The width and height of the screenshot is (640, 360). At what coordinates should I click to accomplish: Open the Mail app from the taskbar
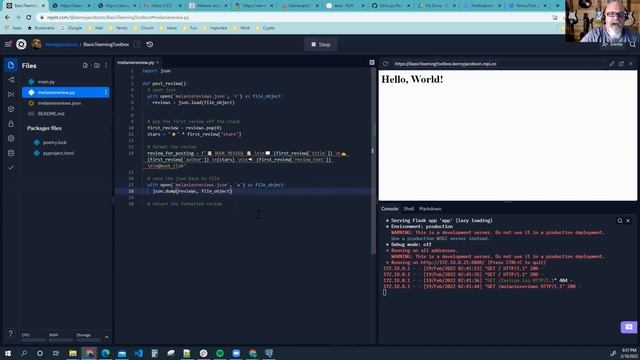click(x=122, y=353)
